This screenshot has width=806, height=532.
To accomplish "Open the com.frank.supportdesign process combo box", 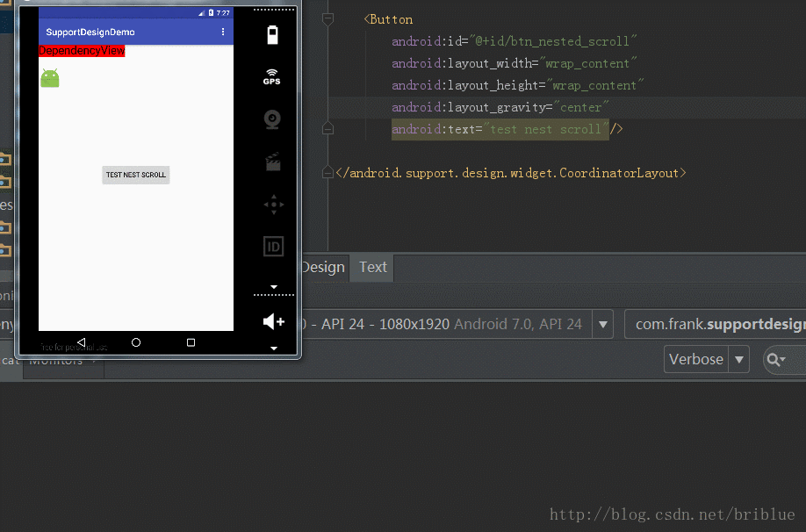I will click(715, 324).
